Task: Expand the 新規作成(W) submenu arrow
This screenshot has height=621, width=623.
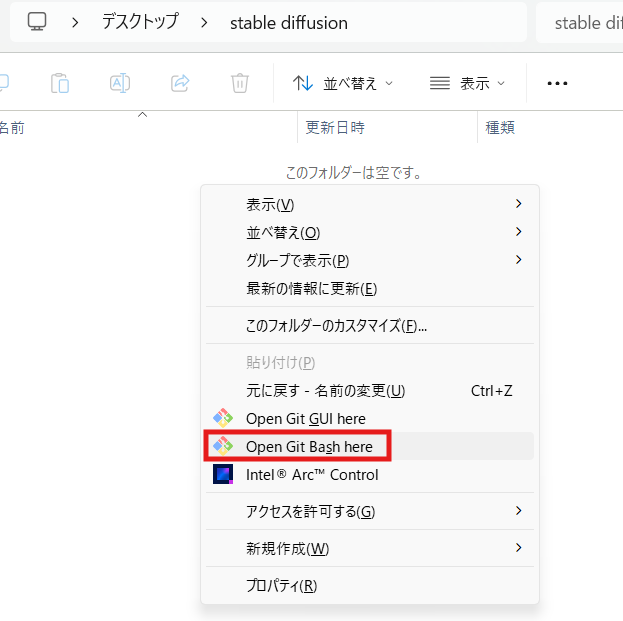Action: [x=519, y=548]
